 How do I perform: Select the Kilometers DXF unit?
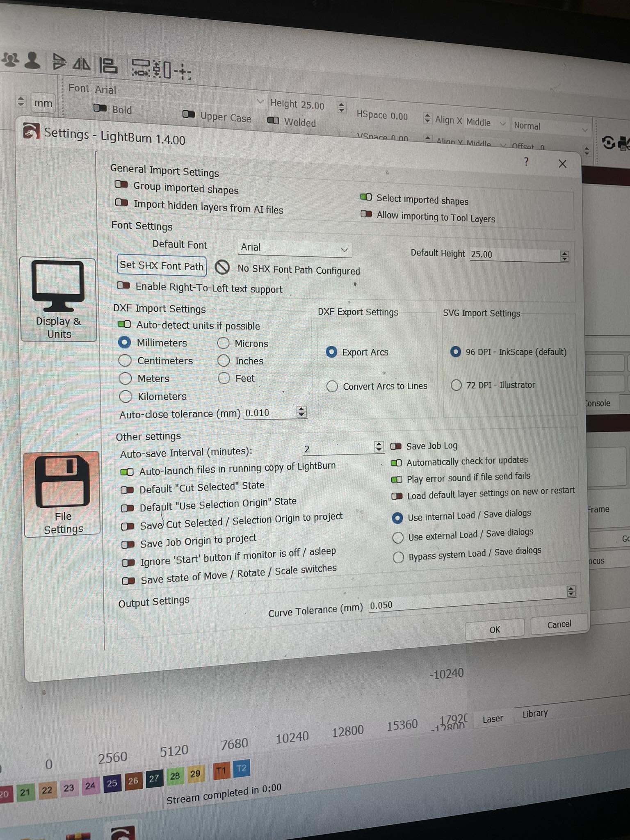(x=126, y=396)
